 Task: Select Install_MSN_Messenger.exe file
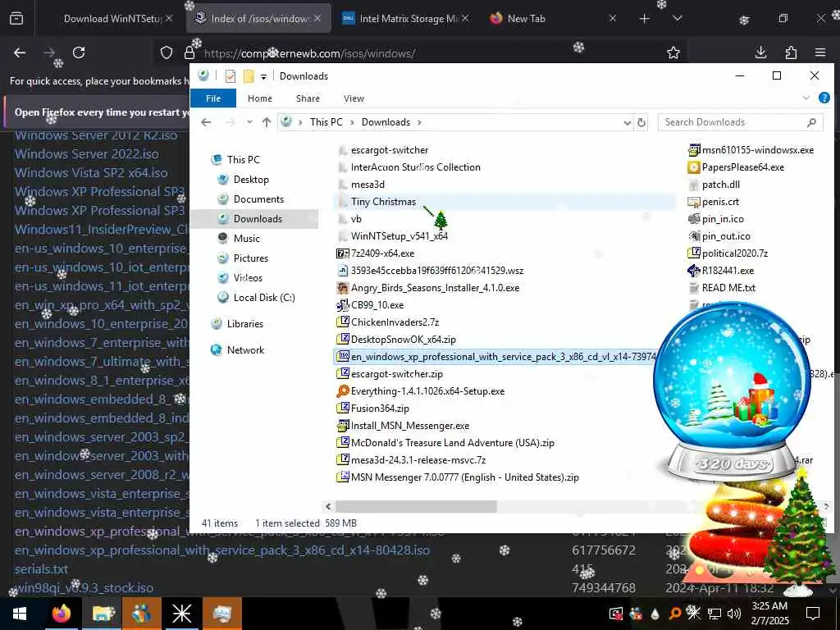[x=410, y=426]
